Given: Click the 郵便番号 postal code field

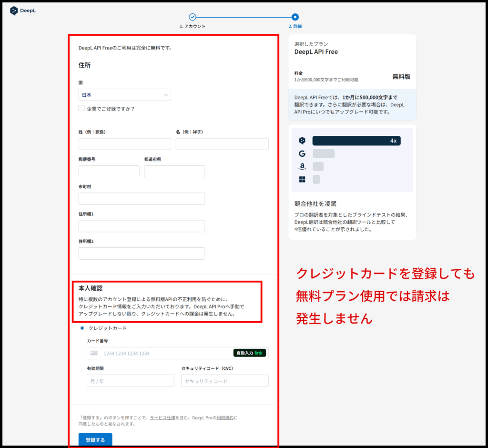Looking at the screenshot, I should coord(109,171).
